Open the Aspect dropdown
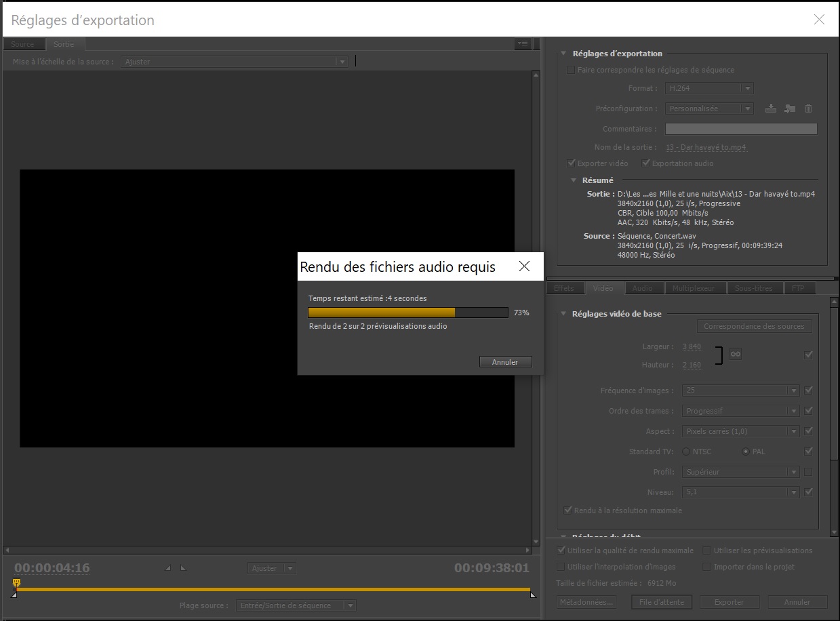Viewport: 840px width, 621px height. click(741, 431)
